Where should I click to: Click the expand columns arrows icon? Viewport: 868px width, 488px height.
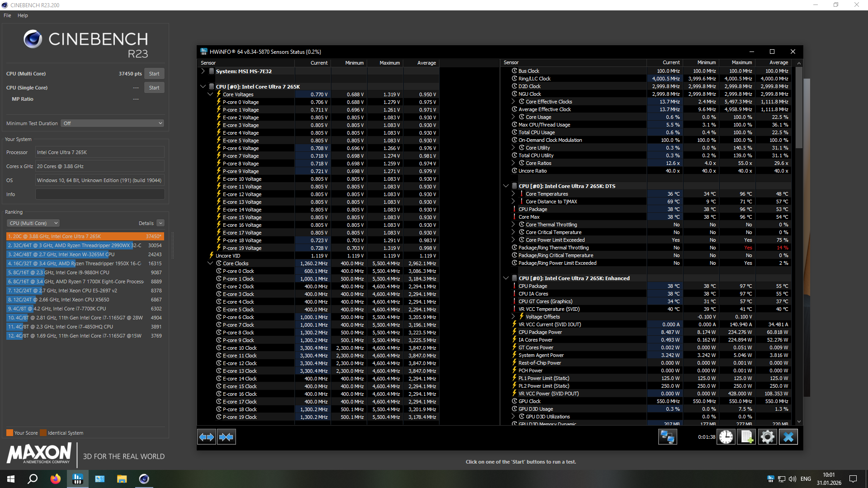(207, 437)
